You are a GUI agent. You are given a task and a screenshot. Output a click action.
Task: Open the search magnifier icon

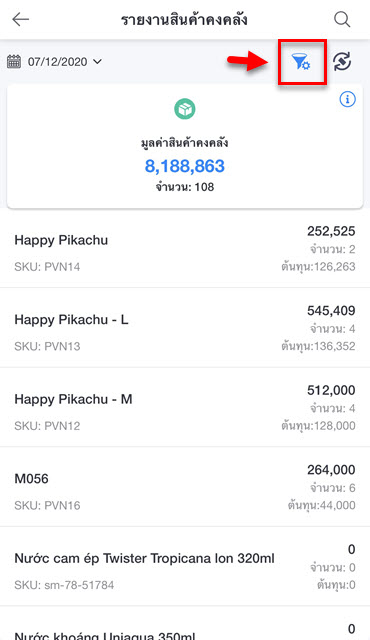(342, 19)
